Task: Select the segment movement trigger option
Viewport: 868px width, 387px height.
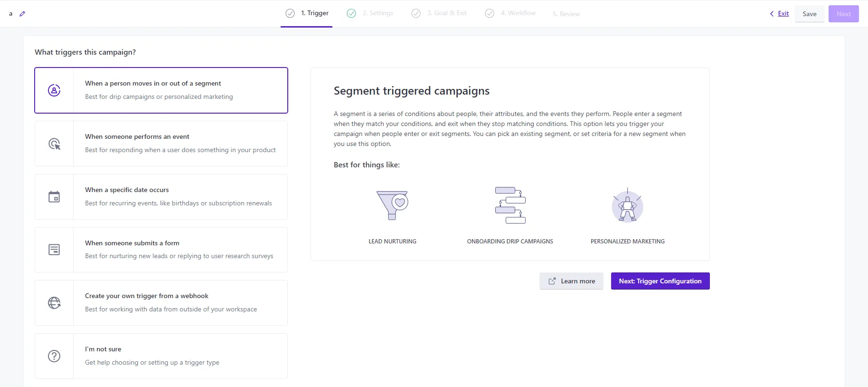Action: coord(161,90)
